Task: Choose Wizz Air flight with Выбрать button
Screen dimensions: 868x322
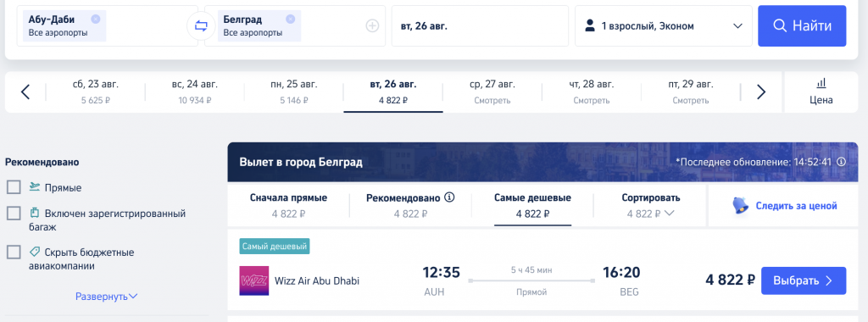Action: tap(804, 280)
